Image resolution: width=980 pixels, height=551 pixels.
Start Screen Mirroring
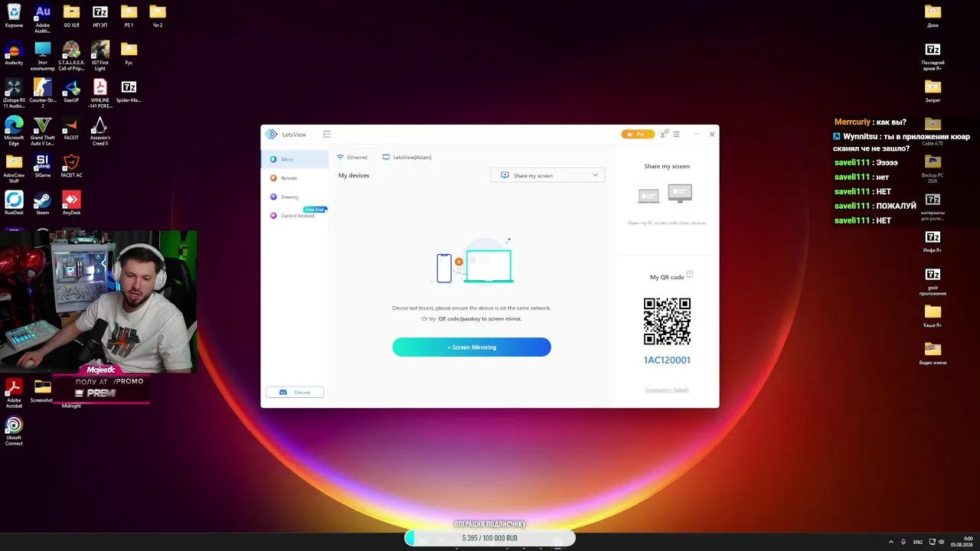click(x=472, y=347)
